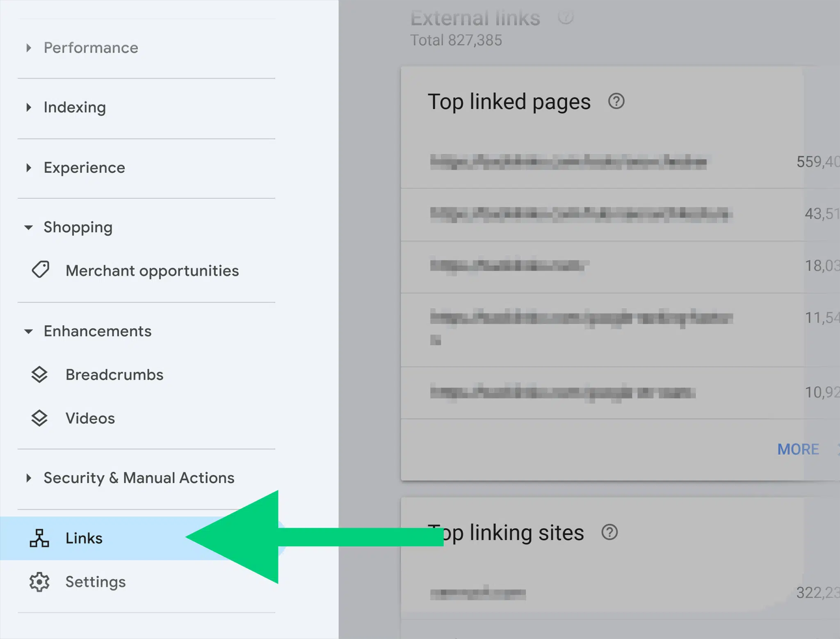Open the Indexing menu label
Image resolution: width=840 pixels, height=639 pixels.
coord(75,107)
